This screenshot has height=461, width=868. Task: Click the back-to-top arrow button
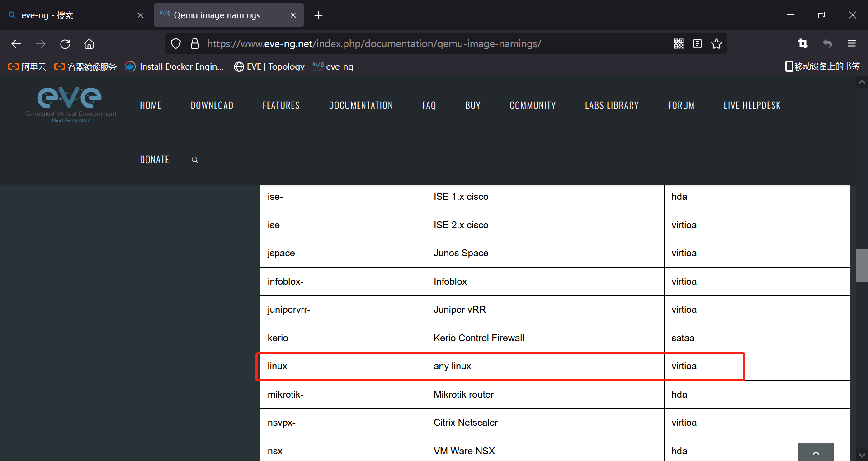point(816,452)
